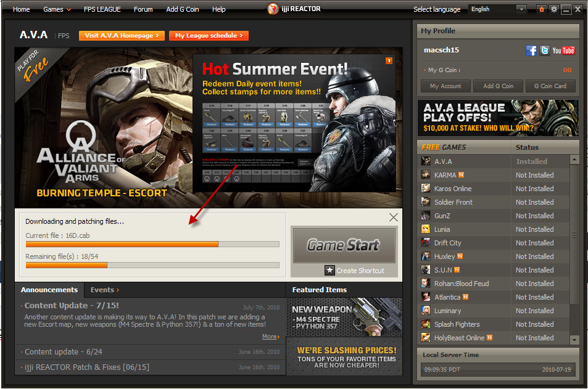Click the Rohan:Blood Feud game icon
Screen dimensions: 588x389
426,284
